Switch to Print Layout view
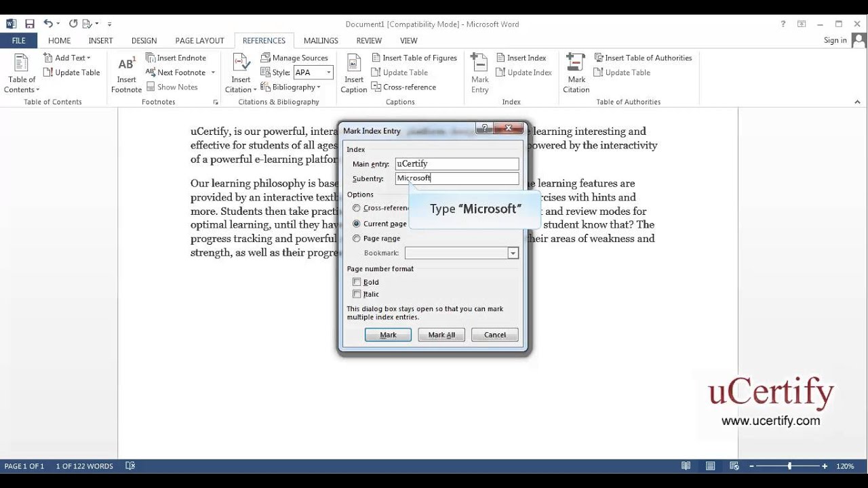 (711, 466)
